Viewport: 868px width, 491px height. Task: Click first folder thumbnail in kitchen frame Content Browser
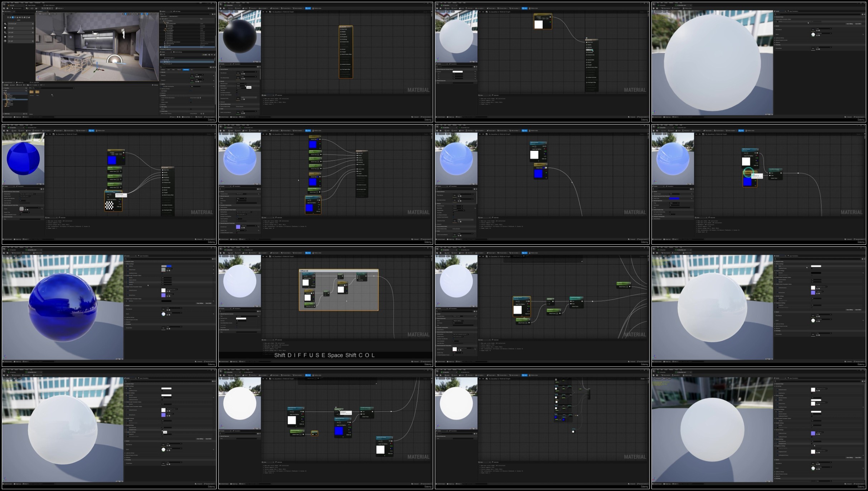tap(31, 92)
